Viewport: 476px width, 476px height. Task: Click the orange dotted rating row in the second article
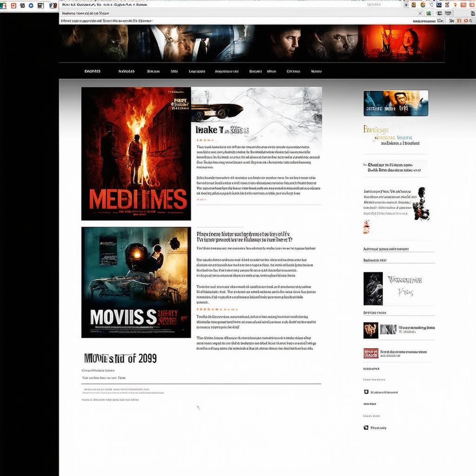point(217,309)
